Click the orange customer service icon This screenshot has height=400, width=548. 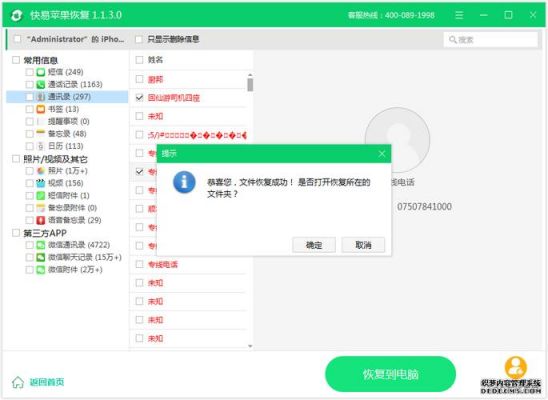point(515,368)
